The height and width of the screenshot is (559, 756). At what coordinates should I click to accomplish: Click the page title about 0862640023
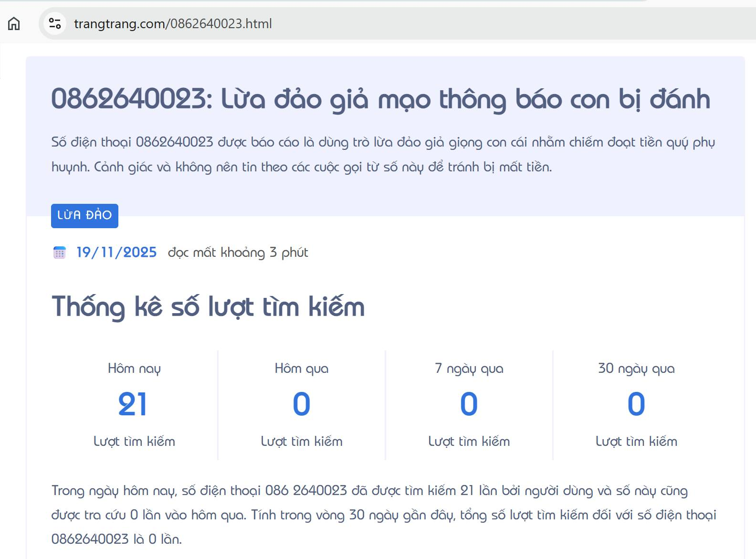pyautogui.click(x=380, y=99)
